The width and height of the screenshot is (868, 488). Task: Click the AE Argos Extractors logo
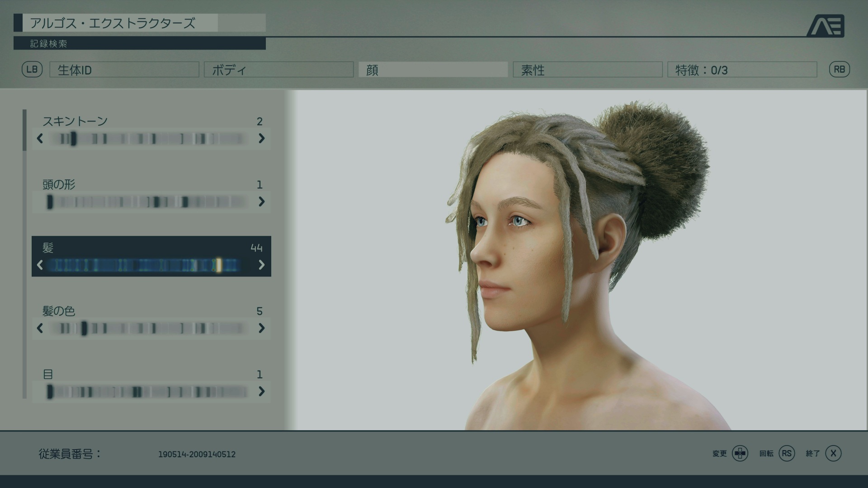[826, 26]
